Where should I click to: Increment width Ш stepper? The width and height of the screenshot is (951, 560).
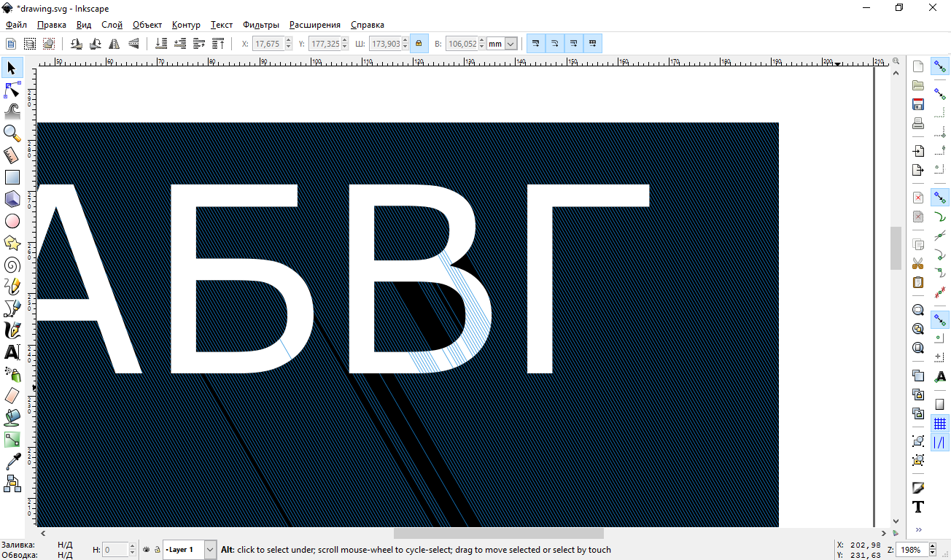[405, 41]
